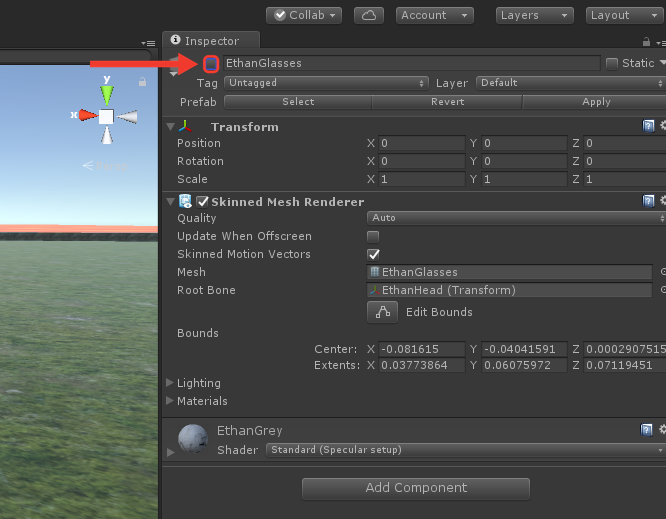Screen dimensions: 666x519
Task: Click the Mesh field EthanGlasses
Action: click(x=509, y=272)
